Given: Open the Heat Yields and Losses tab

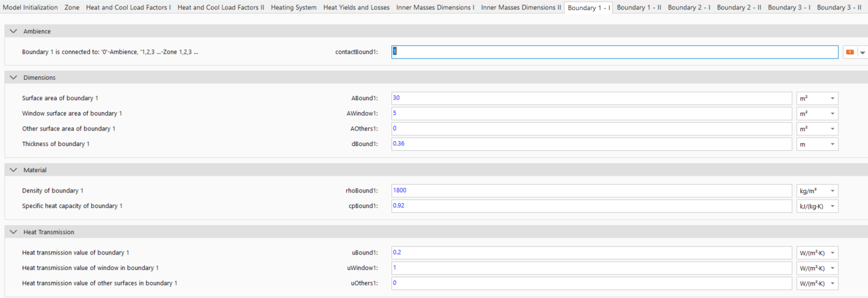Looking at the screenshot, I should click(357, 8).
